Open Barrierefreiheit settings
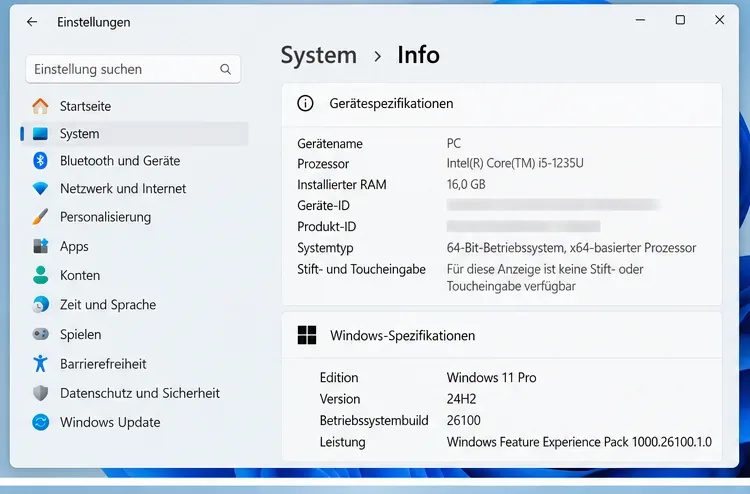 (x=134, y=363)
